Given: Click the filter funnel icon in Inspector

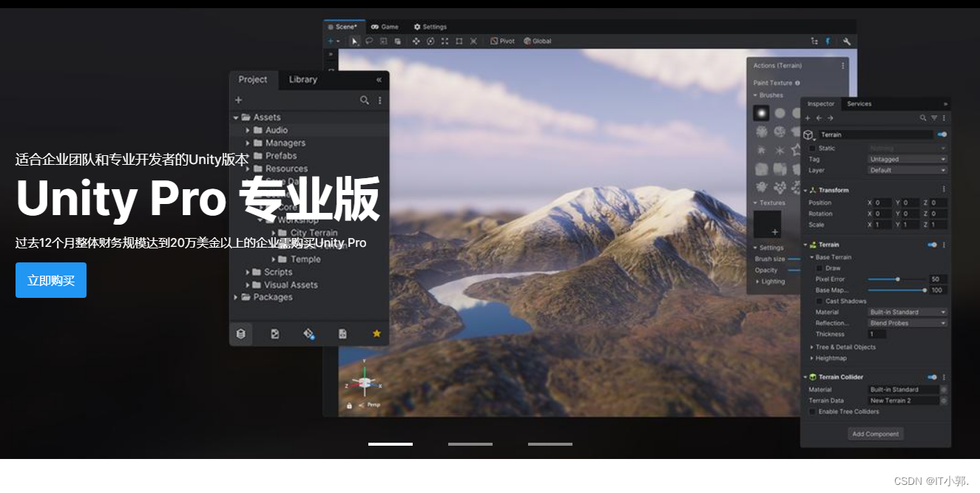Looking at the screenshot, I should pyautogui.click(x=933, y=118).
